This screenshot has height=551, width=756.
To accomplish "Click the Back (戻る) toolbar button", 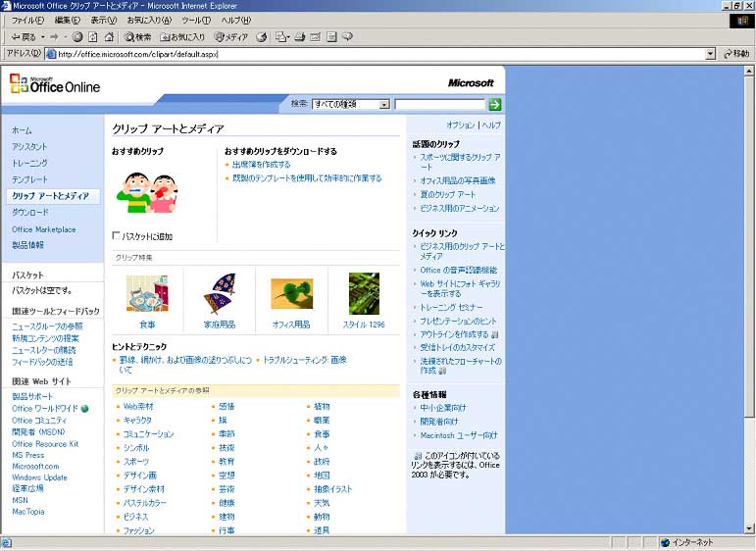I will pos(24,36).
